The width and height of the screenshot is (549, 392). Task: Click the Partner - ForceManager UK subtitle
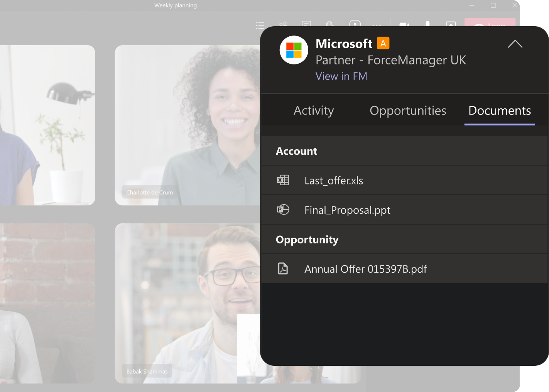point(390,60)
